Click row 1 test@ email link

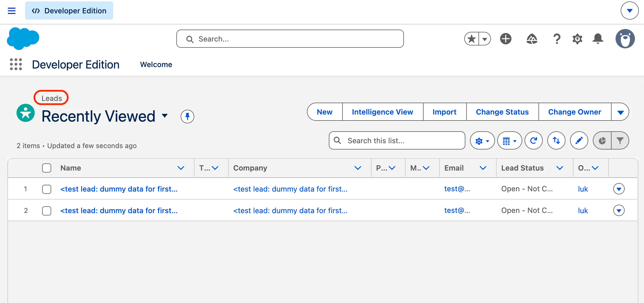pos(457,189)
